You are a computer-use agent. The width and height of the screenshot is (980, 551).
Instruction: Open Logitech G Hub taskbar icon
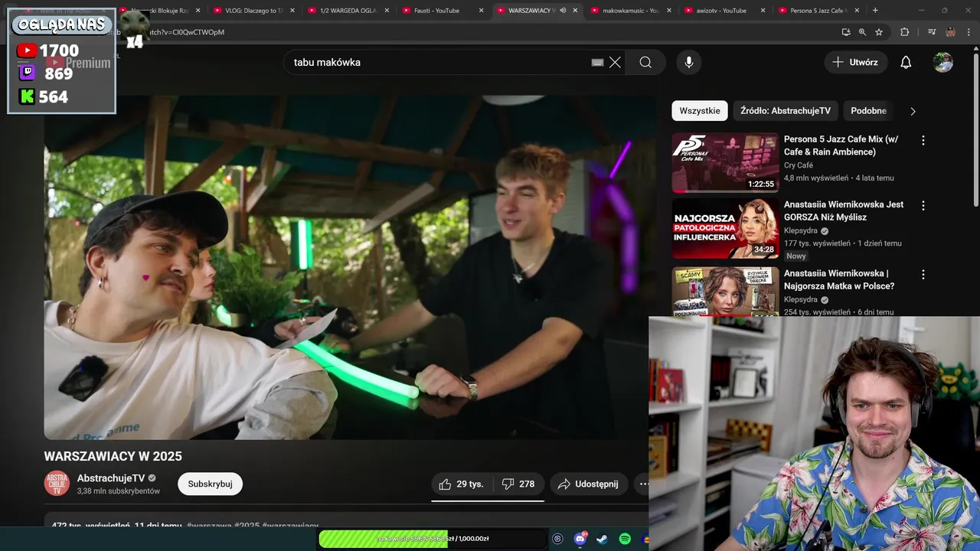coord(557,539)
